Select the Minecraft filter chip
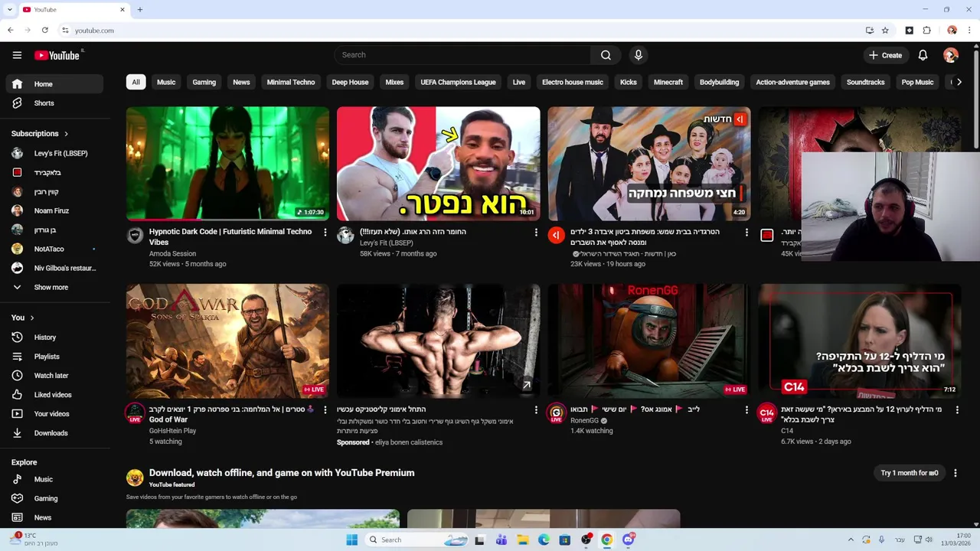 click(668, 82)
